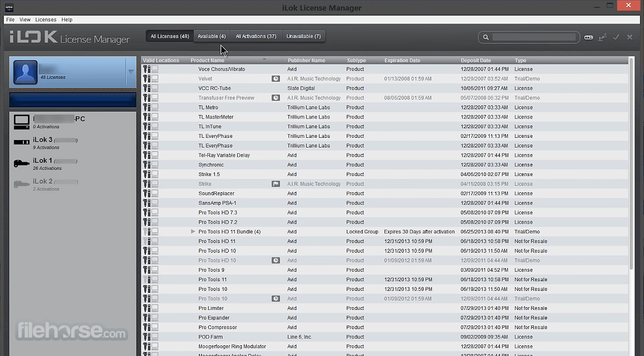The width and height of the screenshot is (644, 356).
Task: Click the blue bar under account panel
Action: (x=73, y=100)
